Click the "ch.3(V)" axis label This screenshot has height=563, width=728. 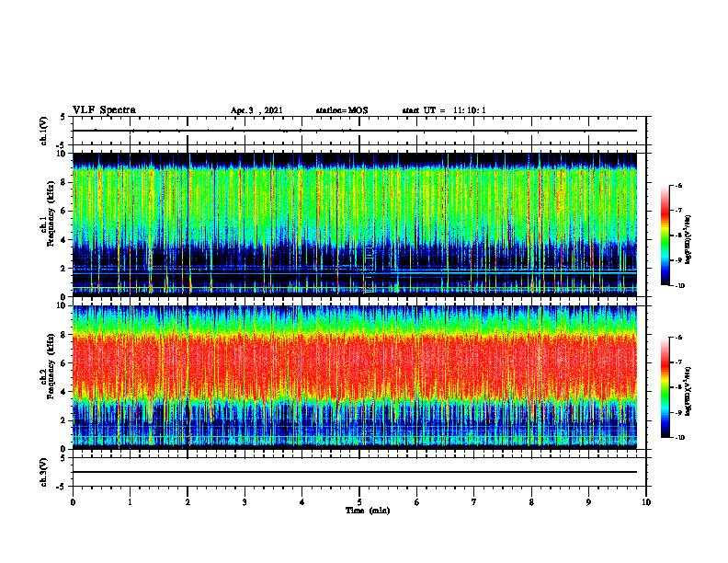[44, 472]
